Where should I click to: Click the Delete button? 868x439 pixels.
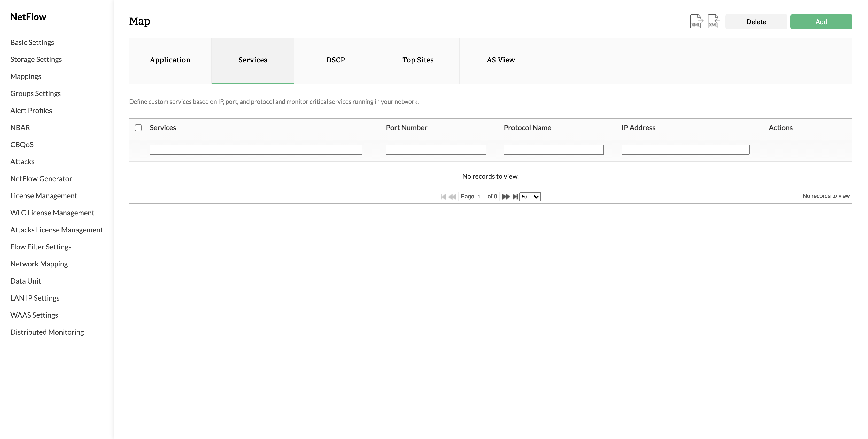pyautogui.click(x=756, y=22)
